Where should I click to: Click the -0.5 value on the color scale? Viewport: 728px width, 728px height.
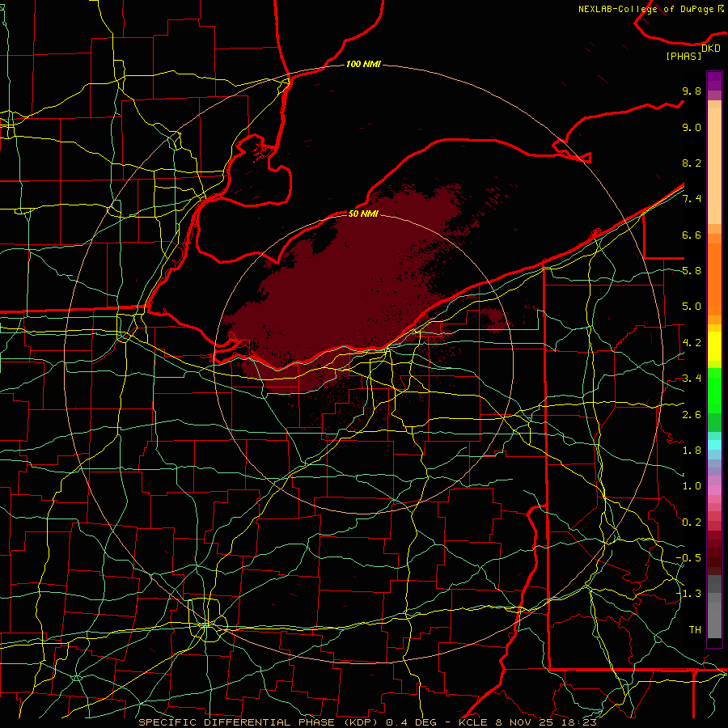coord(688,558)
